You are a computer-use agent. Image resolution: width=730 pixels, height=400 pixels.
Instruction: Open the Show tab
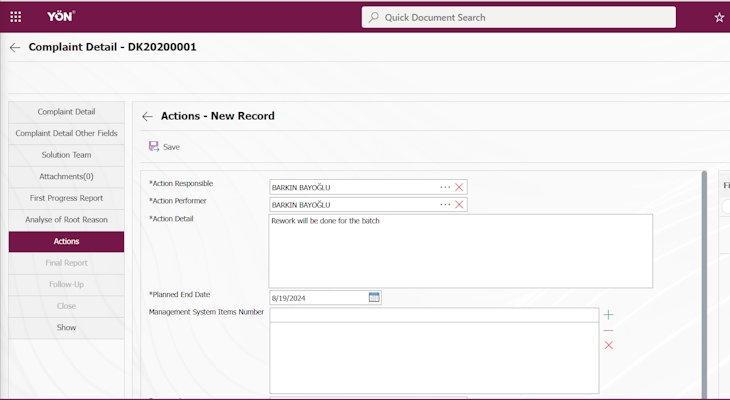click(67, 328)
